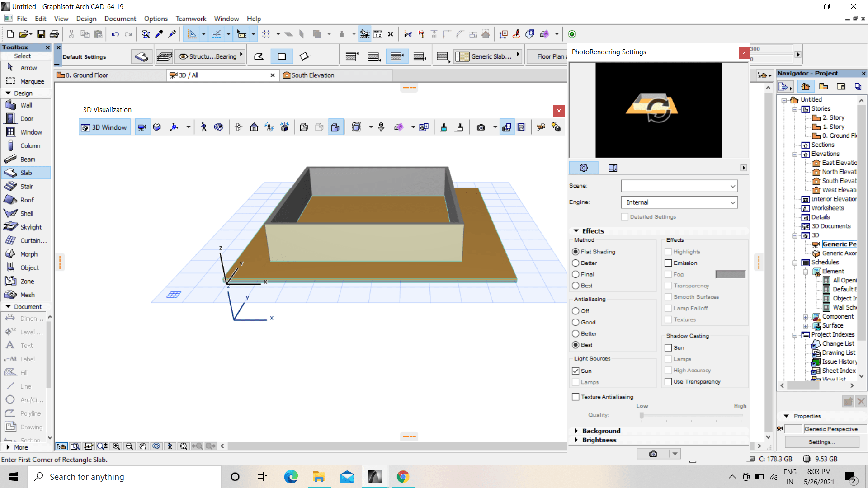
Task: Pick the Morph tool
Action: click(28, 254)
